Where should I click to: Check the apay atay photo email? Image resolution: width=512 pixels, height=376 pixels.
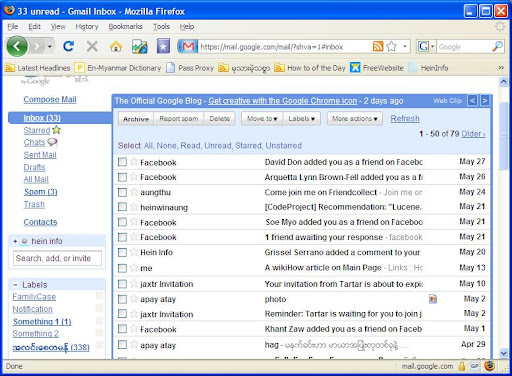pyautogui.click(x=122, y=299)
